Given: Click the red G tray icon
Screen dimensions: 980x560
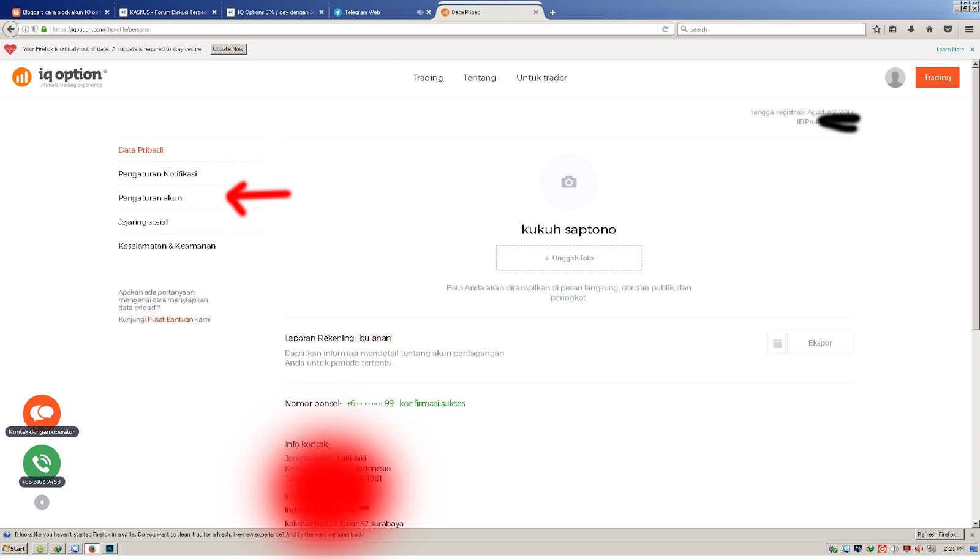Looking at the screenshot, I should [882, 548].
